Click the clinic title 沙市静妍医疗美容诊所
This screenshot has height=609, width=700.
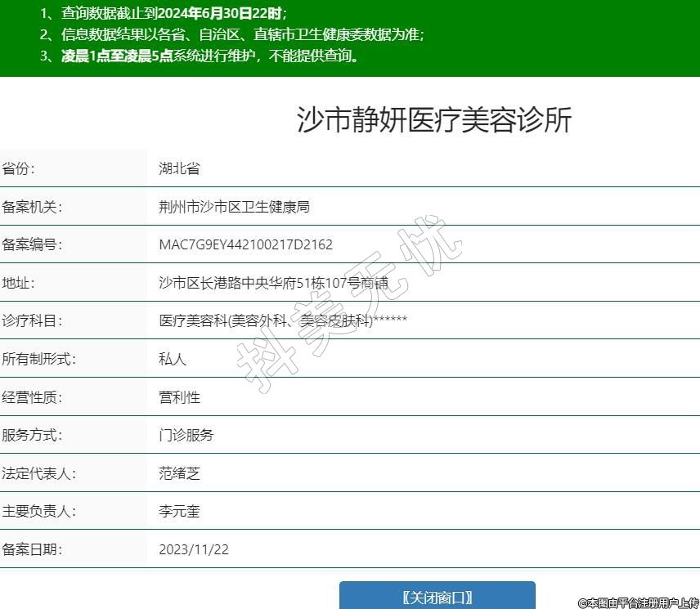pyautogui.click(x=433, y=120)
